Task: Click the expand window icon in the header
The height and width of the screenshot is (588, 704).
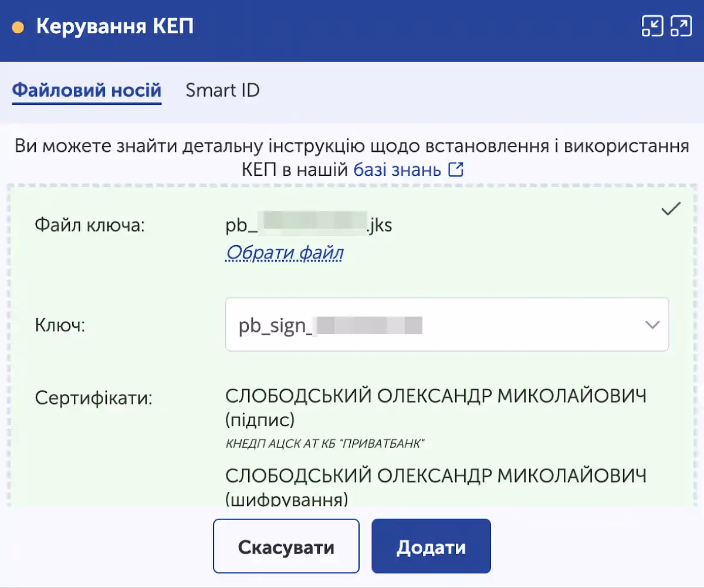Action: 682,26
